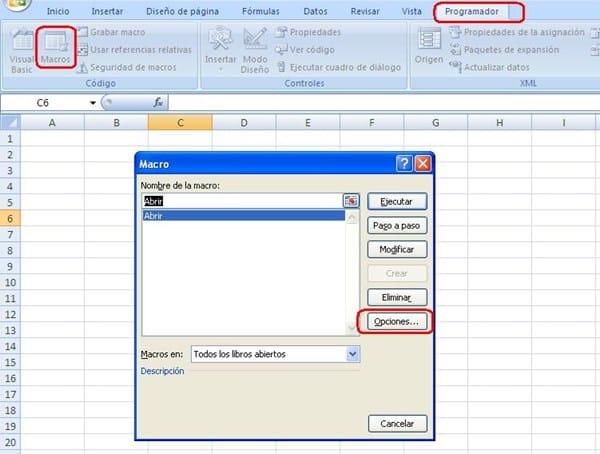The image size is (600, 454).
Task: Select row 15 header
Action: [x=10, y=362]
